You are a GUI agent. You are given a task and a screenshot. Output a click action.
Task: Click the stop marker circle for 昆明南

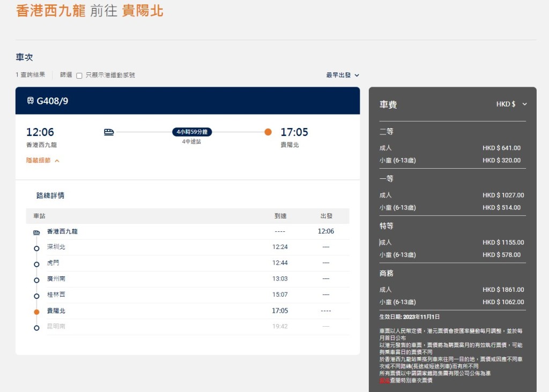(36, 327)
